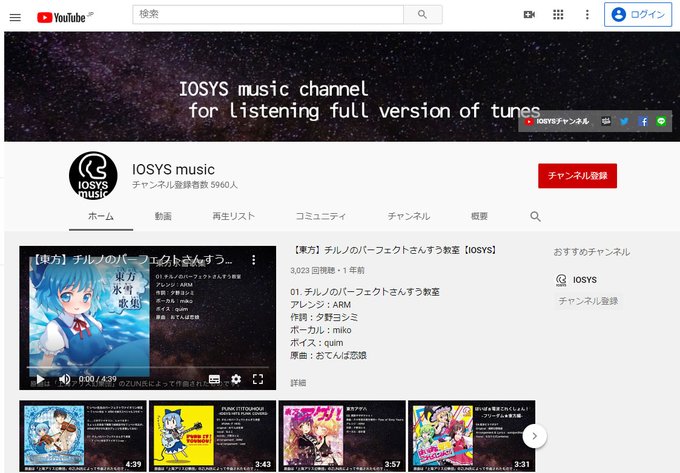The width and height of the screenshot is (680, 473).
Task: Open the three-dot settings menu in header
Action: [587, 15]
